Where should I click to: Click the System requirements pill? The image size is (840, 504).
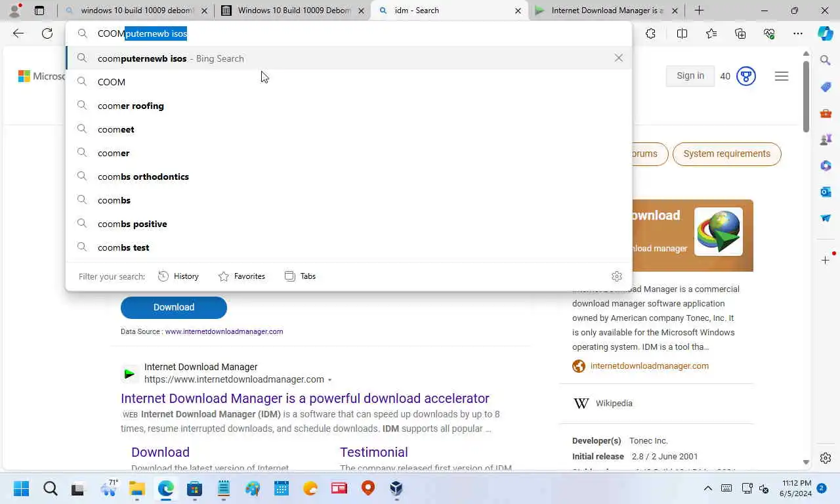pyautogui.click(x=726, y=154)
